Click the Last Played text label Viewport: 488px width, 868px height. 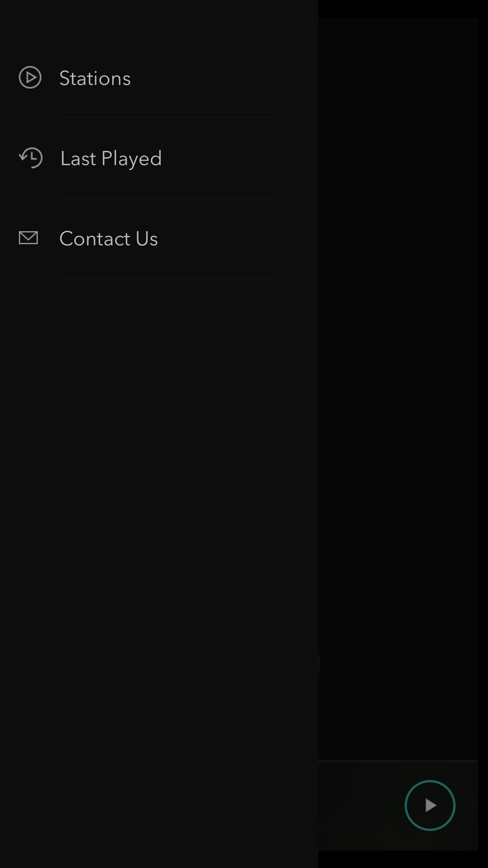[x=111, y=159]
